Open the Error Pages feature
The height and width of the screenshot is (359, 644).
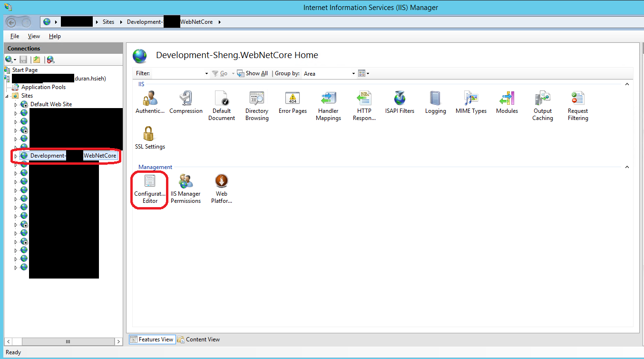click(293, 103)
